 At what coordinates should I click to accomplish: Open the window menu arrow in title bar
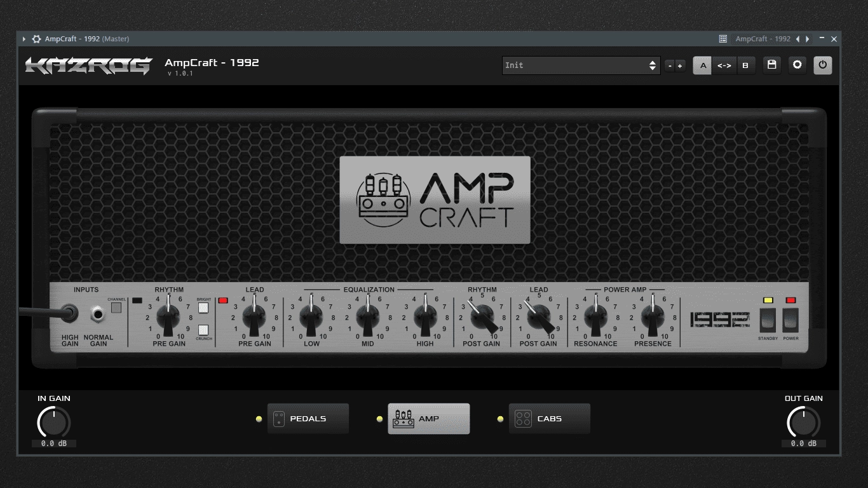click(24, 39)
